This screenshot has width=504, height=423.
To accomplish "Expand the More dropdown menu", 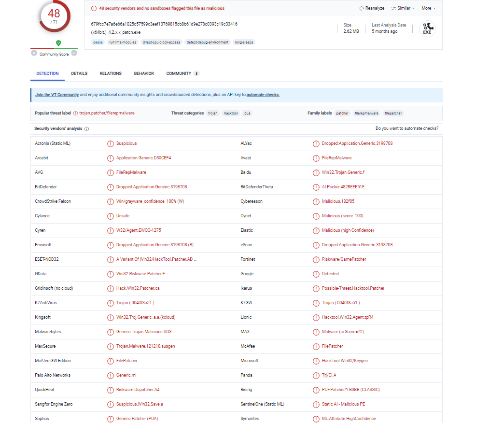I will 429,8.
